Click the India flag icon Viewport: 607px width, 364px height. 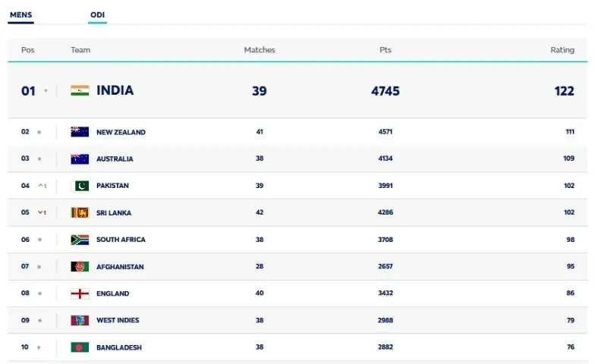[80, 91]
